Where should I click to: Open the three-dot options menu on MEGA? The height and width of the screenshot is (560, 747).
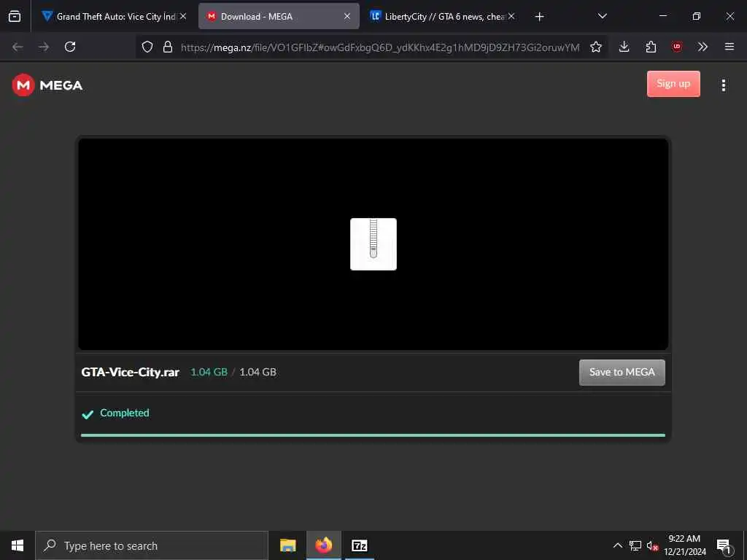pos(723,85)
